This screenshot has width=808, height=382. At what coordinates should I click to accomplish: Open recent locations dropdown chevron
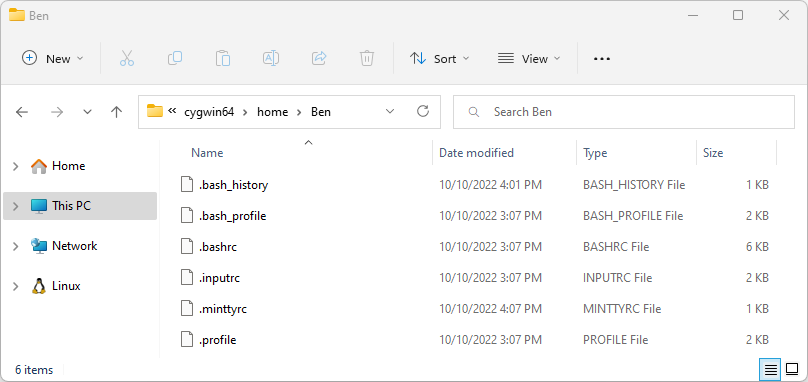pos(88,112)
